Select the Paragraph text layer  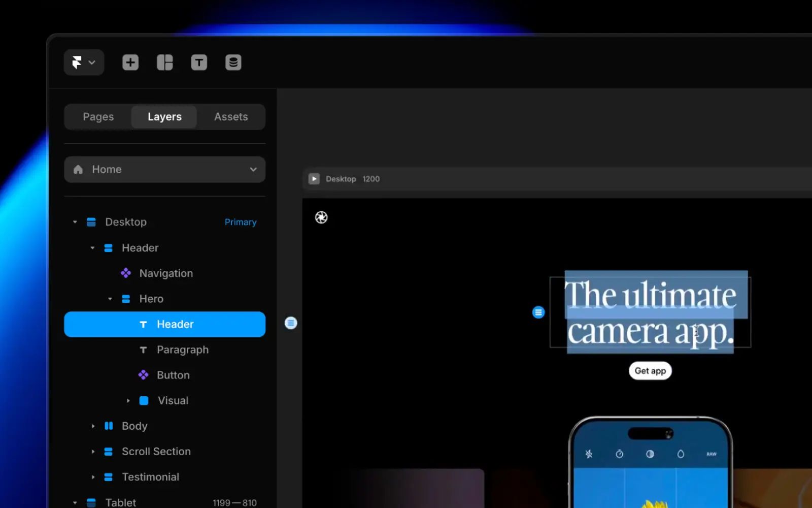(165, 350)
